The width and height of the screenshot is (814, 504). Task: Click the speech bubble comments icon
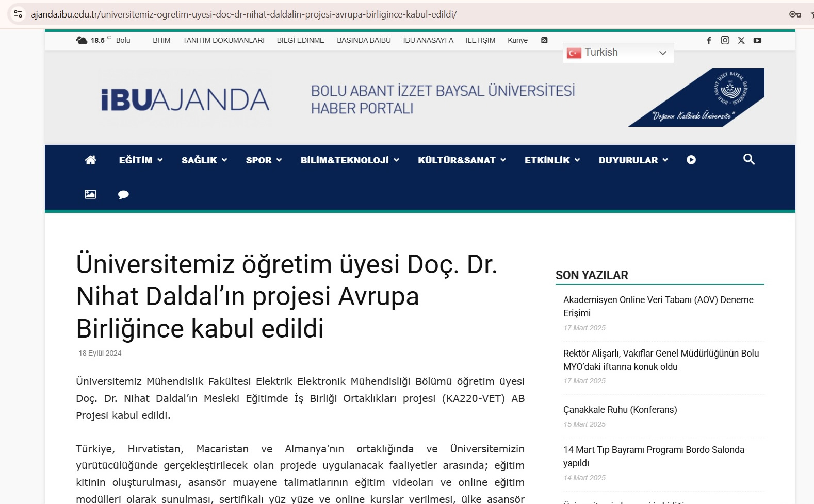coord(123,194)
